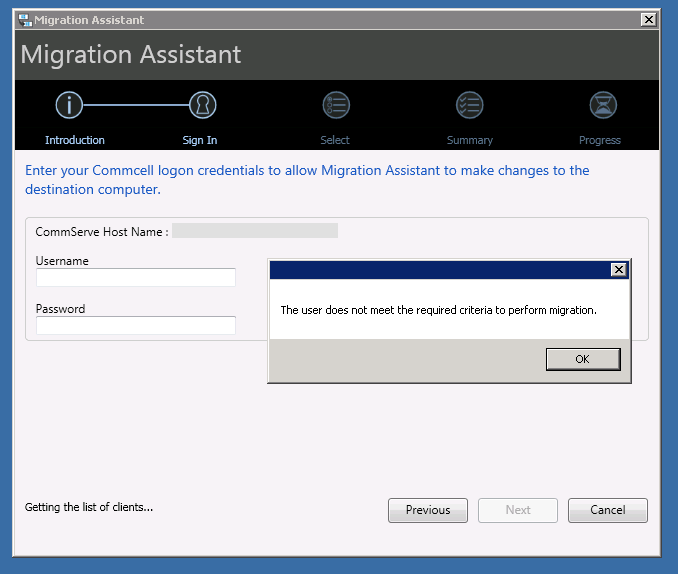
Task: Click the Username label
Action: coord(62,261)
